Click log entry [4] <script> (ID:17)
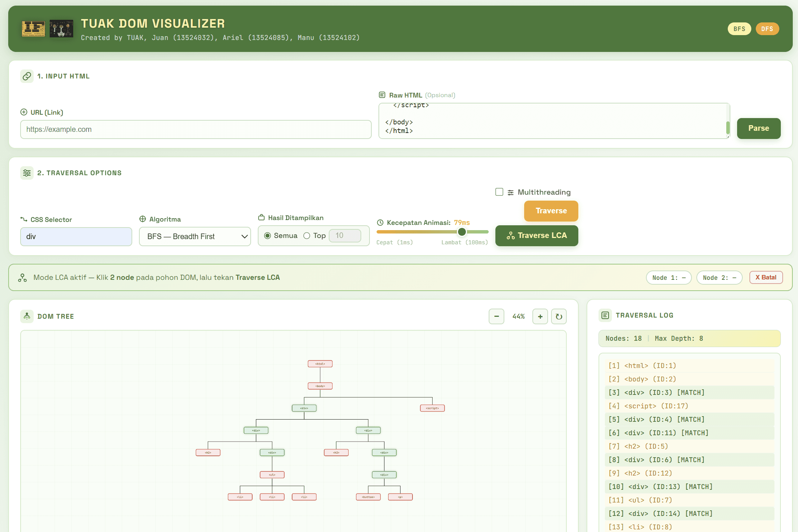This screenshot has height=532, width=798. tap(689, 406)
